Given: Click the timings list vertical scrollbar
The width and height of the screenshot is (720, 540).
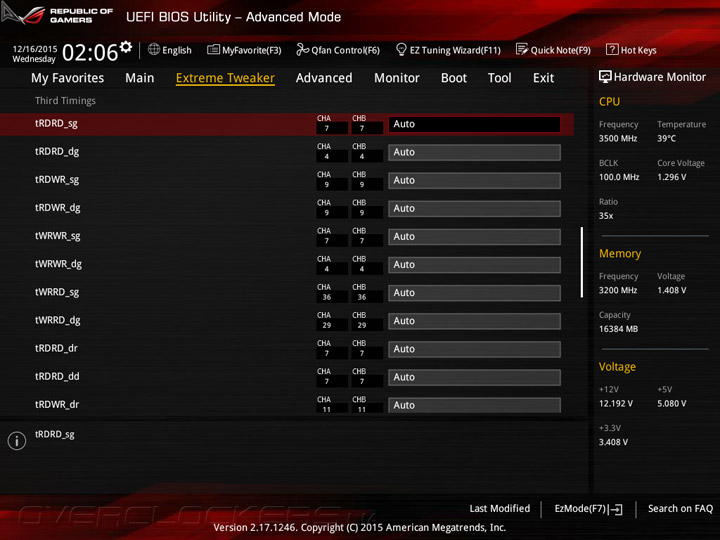Looking at the screenshot, I should coord(582,262).
